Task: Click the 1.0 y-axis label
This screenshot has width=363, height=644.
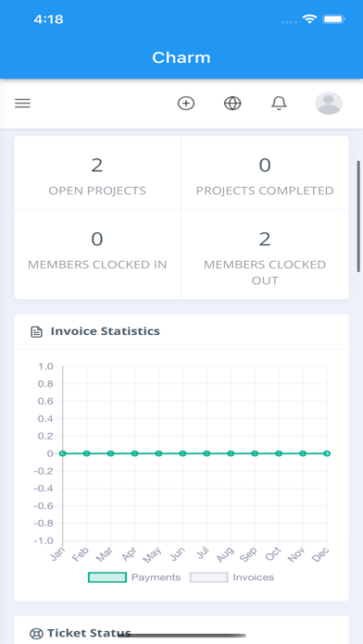Action: (x=45, y=366)
